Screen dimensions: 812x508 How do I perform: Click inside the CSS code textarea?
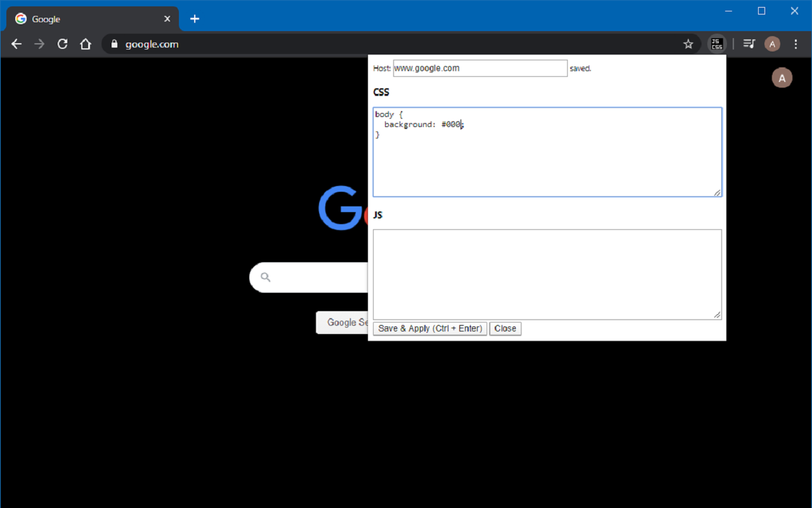547,152
